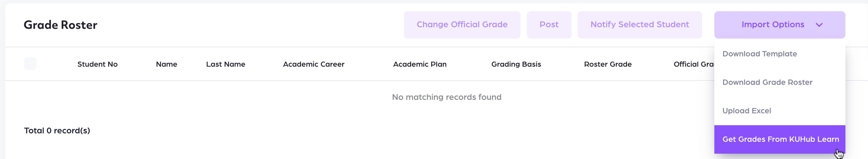Sort by the Student No column

[98, 64]
